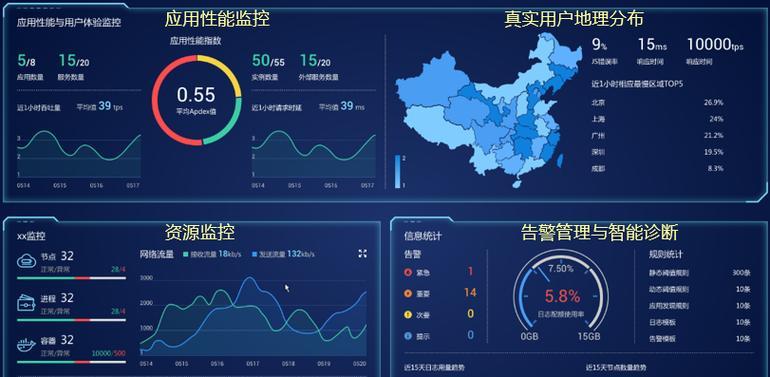
Task: Select the 广州 21.2% row
Action: point(657,135)
